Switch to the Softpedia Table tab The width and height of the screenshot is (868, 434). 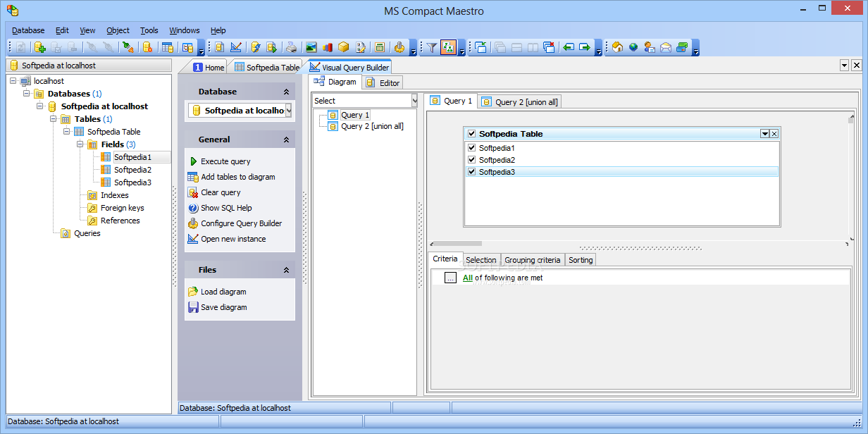[266, 68]
